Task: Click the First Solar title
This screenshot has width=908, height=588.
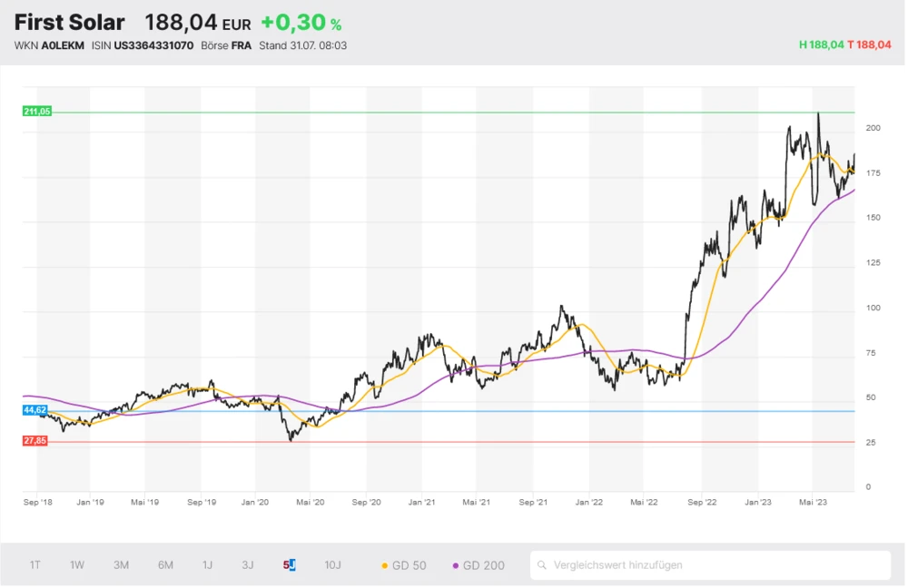Action: tap(70, 24)
